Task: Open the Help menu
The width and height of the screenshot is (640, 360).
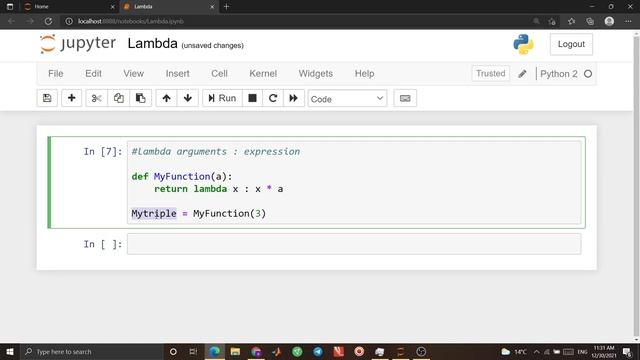Action: (x=364, y=73)
